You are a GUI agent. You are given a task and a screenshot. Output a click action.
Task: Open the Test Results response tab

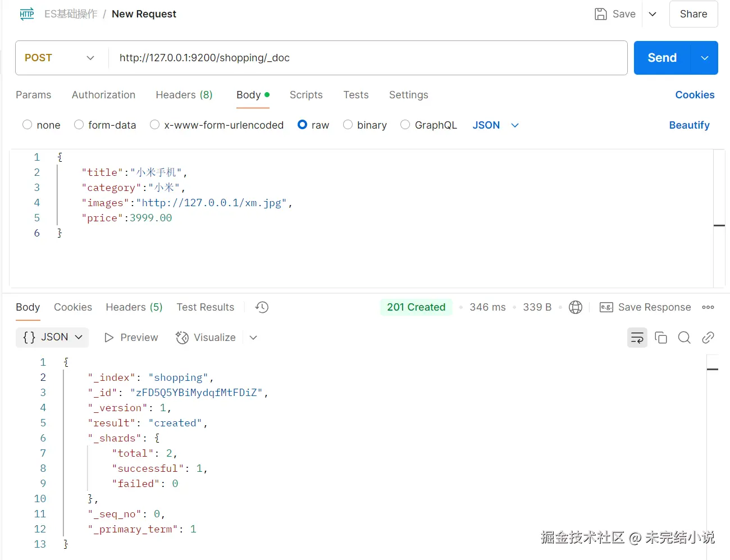coord(205,307)
